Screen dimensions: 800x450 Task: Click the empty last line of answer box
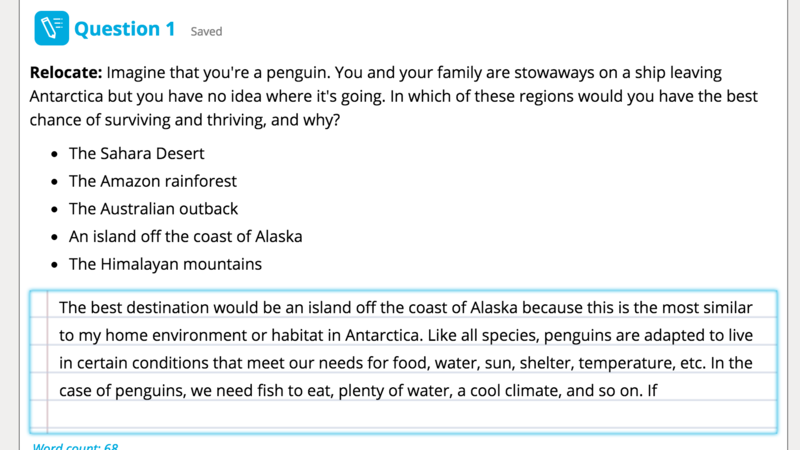pyautogui.click(x=412, y=414)
